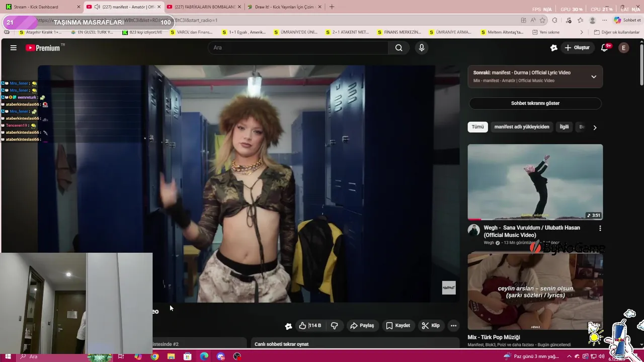
Task: Toggle read aloud icon in address bar
Action: point(533,20)
